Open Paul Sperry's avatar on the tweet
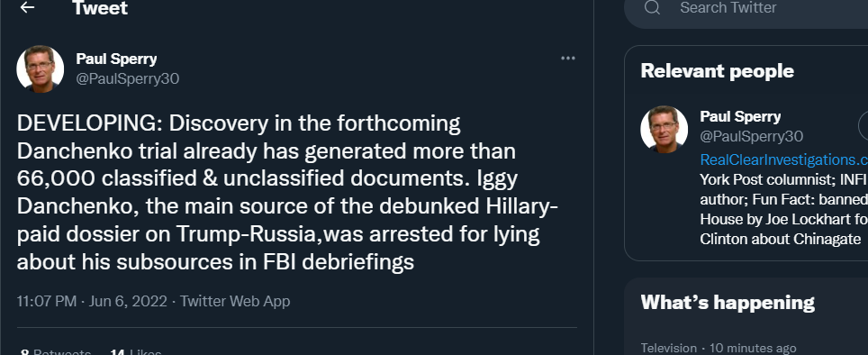Image resolution: width=868 pixels, height=355 pixels. tap(40, 68)
